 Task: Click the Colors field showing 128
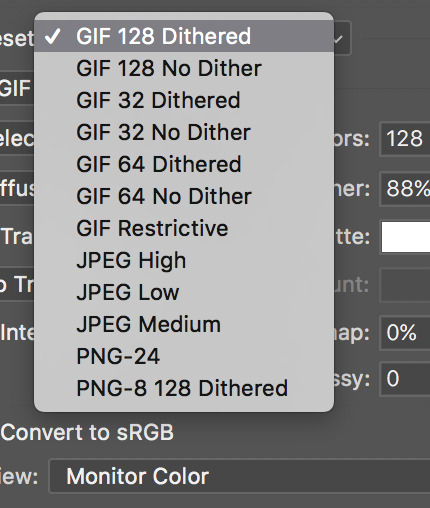point(405,138)
